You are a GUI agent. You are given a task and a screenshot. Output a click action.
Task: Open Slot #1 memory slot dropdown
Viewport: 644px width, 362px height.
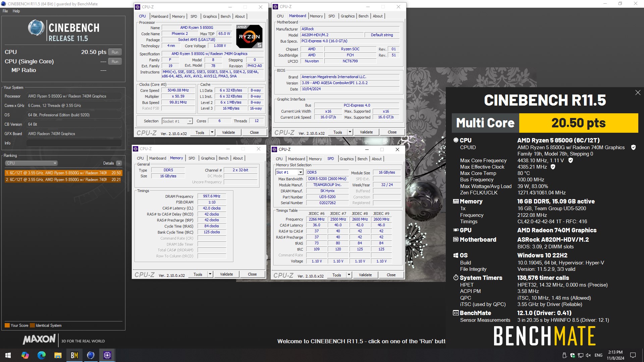tap(289, 172)
